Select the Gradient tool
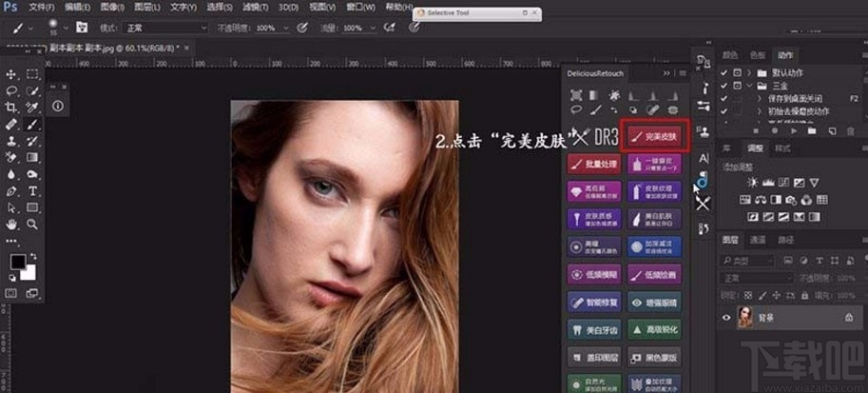868x393 pixels. (x=32, y=157)
